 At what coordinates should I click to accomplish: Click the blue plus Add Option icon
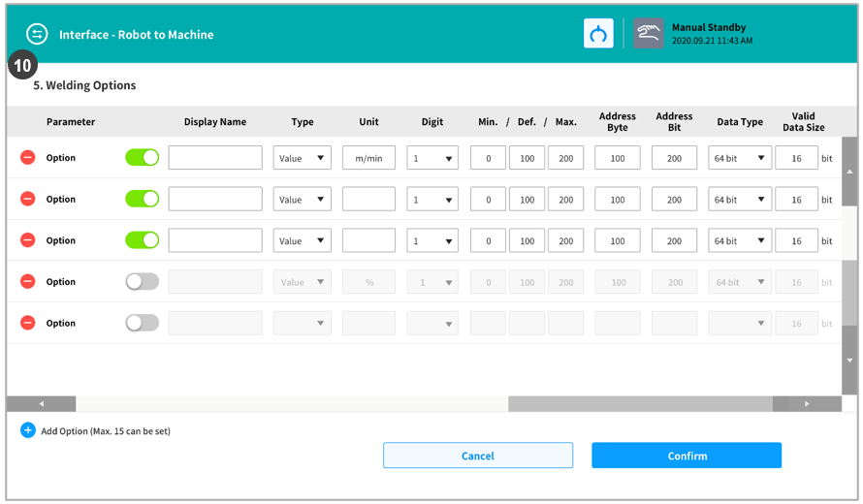28,430
